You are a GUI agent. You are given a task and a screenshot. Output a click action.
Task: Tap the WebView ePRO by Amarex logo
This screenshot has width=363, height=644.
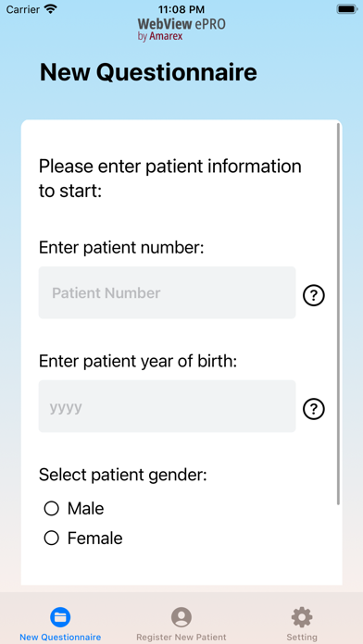click(x=181, y=29)
